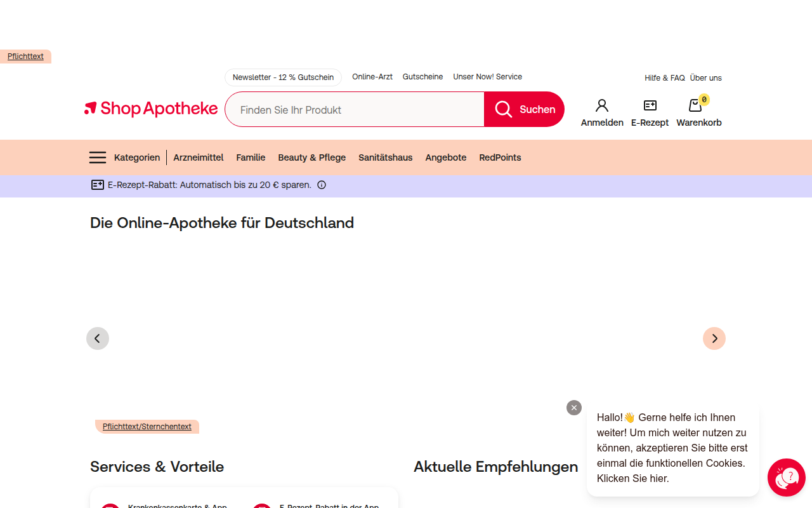This screenshot has width=812, height=508.
Task: Go to Gutscheine page
Action: 423,77
